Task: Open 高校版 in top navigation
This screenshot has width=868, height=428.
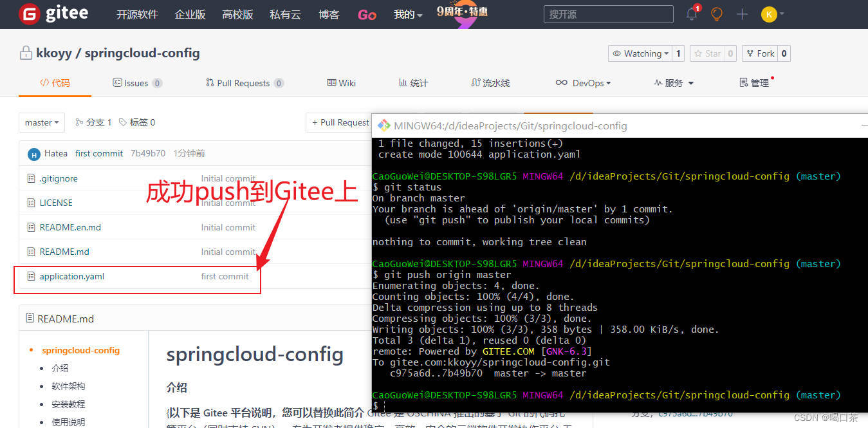Action: coord(237,14)
